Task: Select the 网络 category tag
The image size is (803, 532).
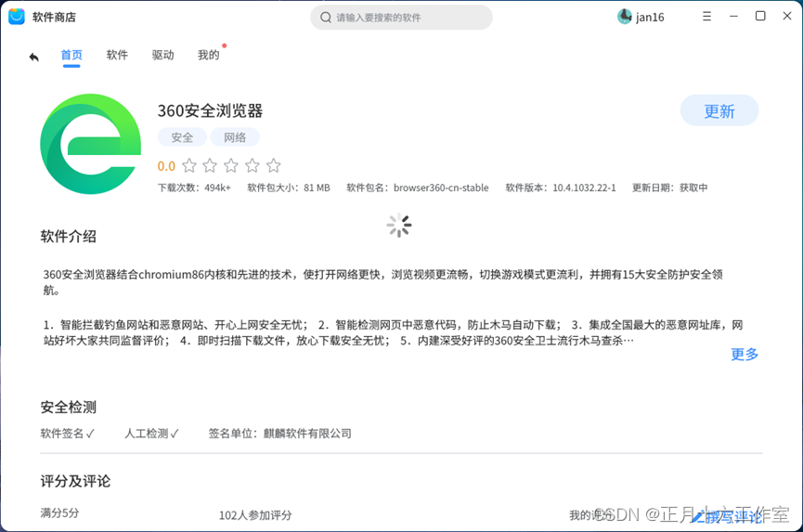Action: click(235, 137)
